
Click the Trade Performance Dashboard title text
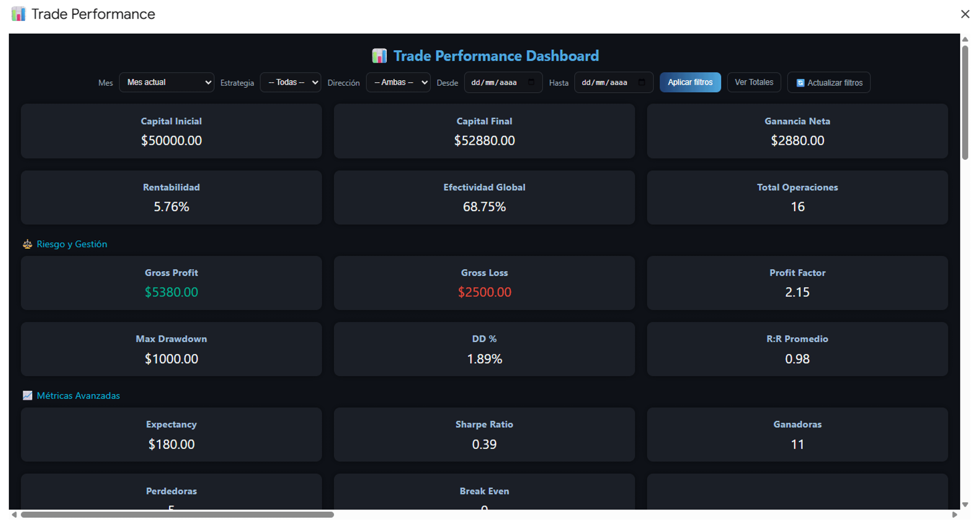click(496, 56)
